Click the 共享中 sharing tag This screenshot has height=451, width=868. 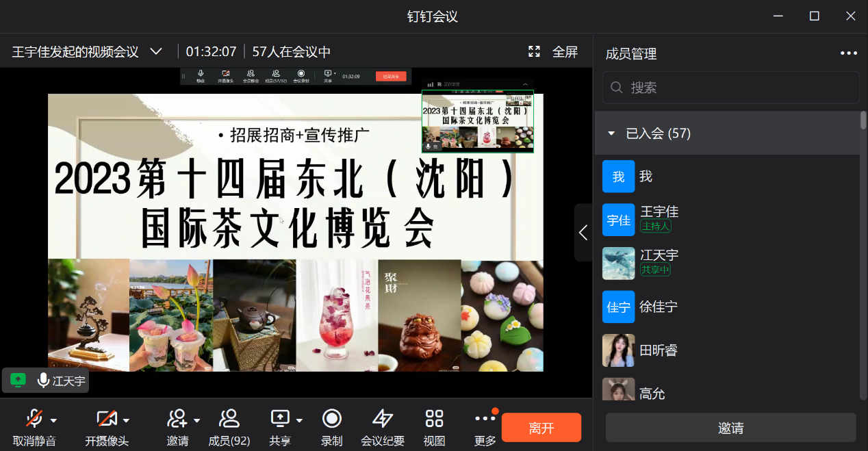[x=656, y=270]
